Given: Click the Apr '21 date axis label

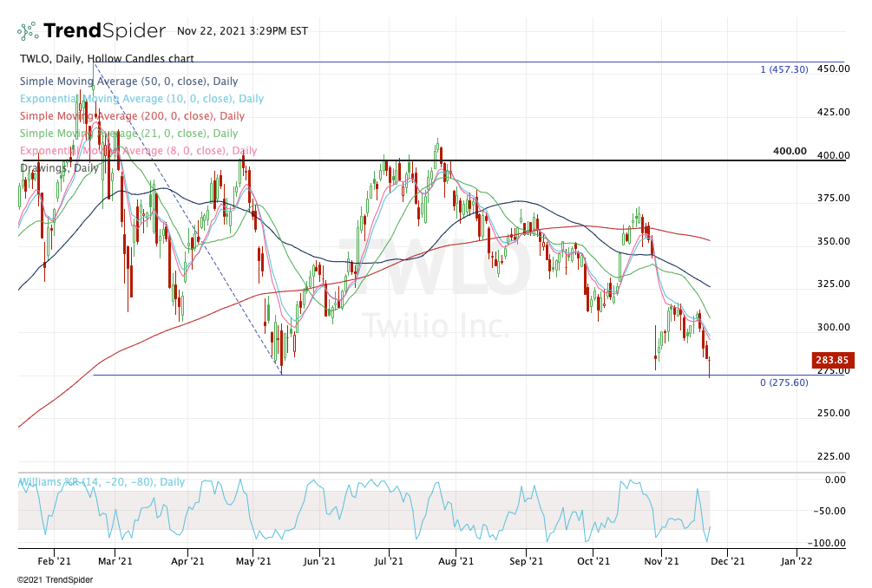Looking at the screenshot, I should coord(187,561).
